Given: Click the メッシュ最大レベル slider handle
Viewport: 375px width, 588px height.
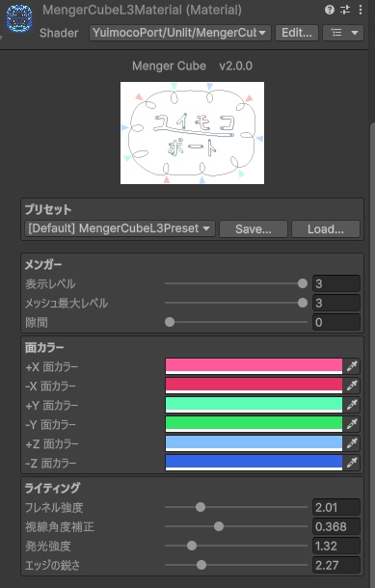Looking at the screenshot, I should pyautogui.click(x=303, y=303).
